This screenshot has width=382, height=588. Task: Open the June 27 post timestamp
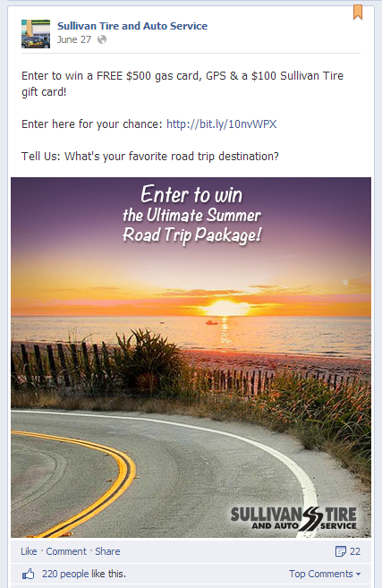point(74,39)
